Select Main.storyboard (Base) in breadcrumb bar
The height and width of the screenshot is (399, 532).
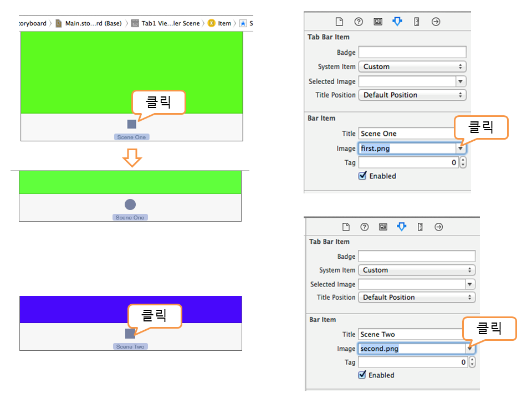click(x=93, y=23)
